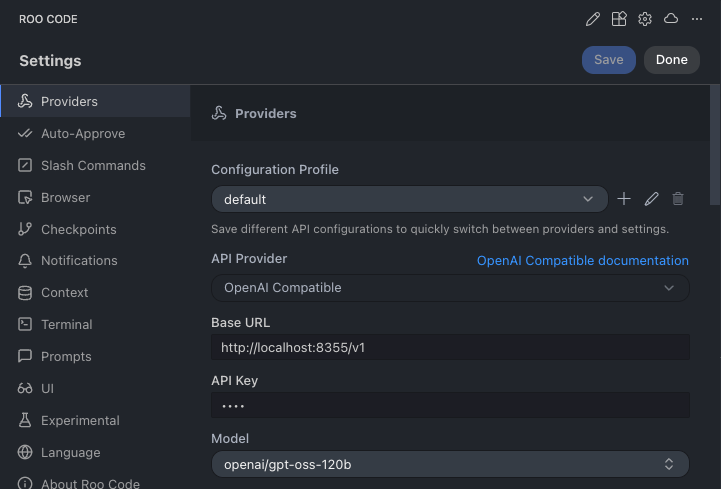Open the Checkpoints settings section
This screenshot has height=489, width=721.
click(x=78, y=230)
